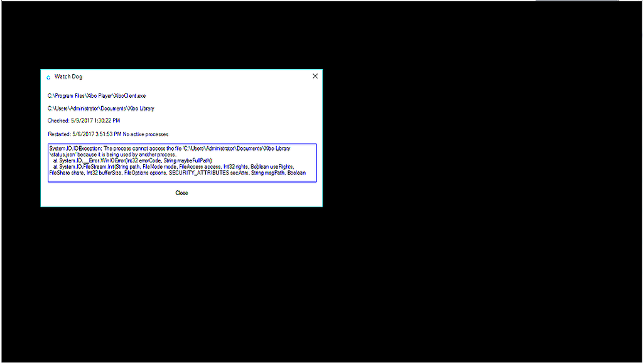Select the 'No active processes' text
This screenshot has height=364, width=643.
pos(146,134)
